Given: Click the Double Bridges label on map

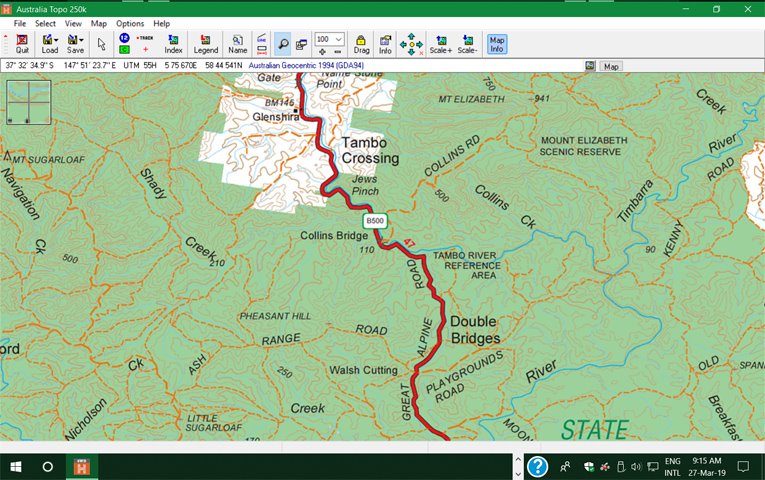Looking at the screenshot, I should [475, 330].
